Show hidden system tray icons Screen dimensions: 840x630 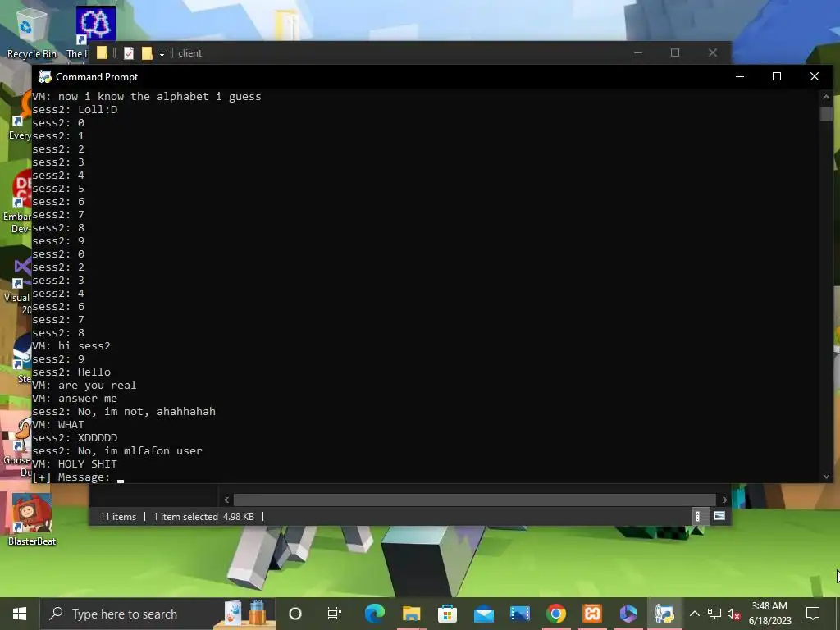694,614
